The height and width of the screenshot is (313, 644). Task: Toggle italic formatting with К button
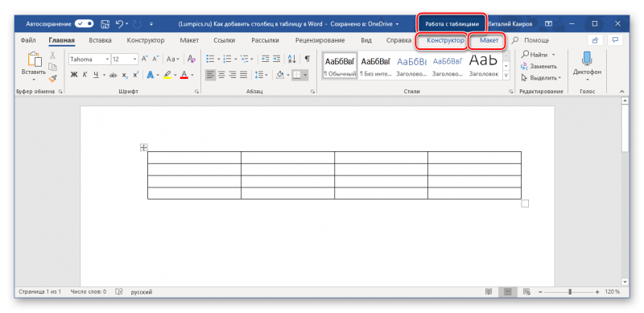pyautogui.click(x=85, y=75)
